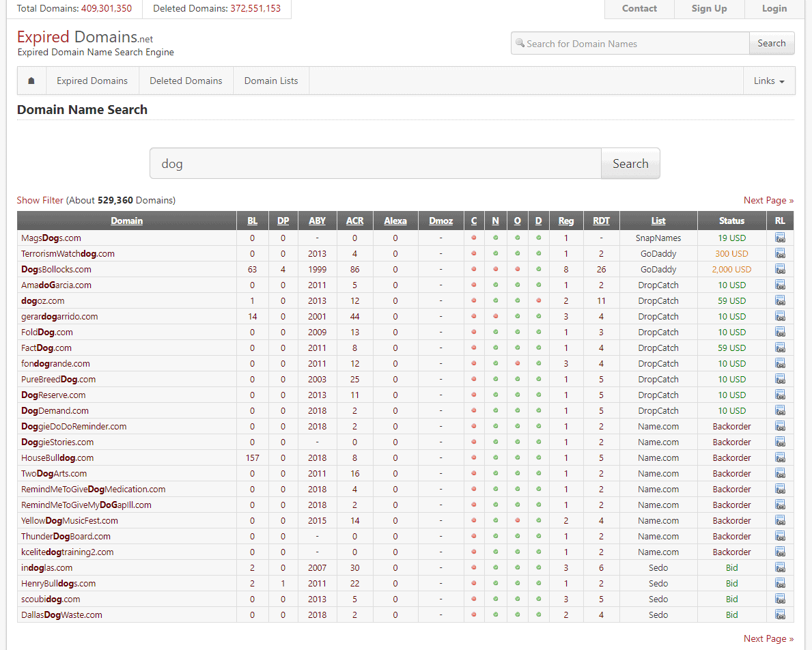Click the RL icon for DogsBollocks.com row
Screen dimensions: 812x650
[780, 269]
